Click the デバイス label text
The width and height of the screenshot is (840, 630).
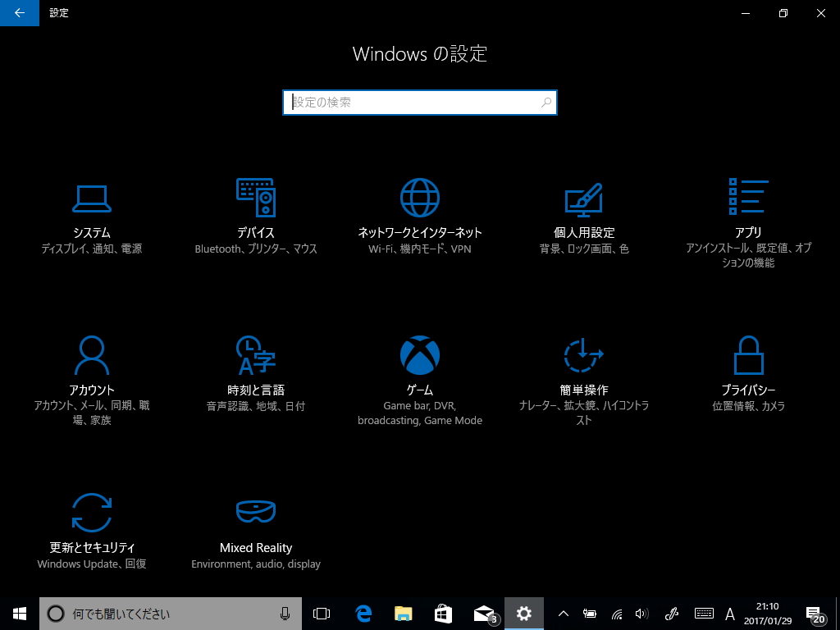[256, 232]
